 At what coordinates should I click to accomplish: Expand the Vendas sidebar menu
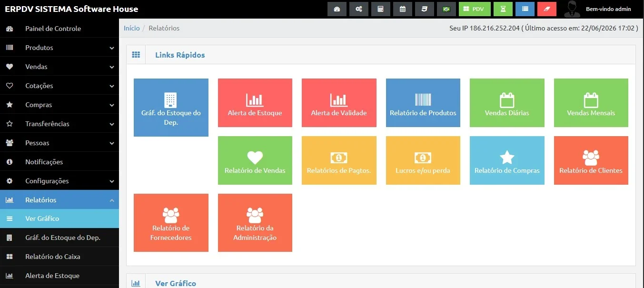click(x=59, y=67)
